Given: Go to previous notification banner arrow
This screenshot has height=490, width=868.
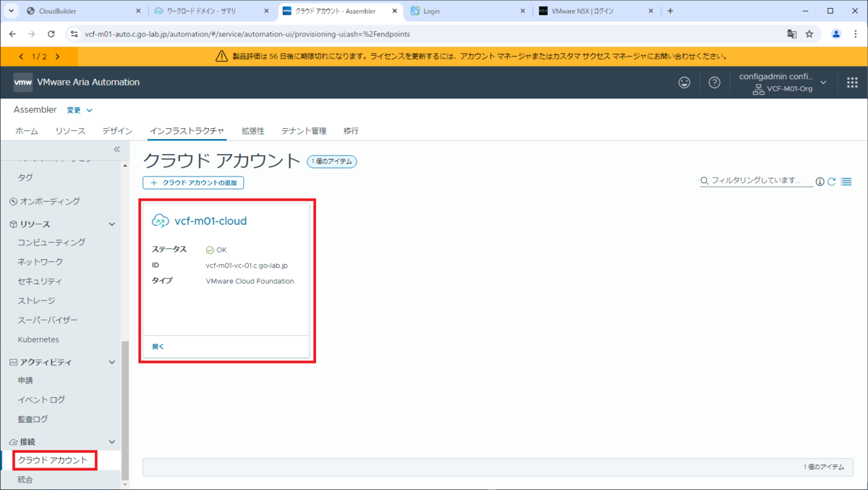Looking at the screenshot, I should pyautogui.click(x=20, y=56).
